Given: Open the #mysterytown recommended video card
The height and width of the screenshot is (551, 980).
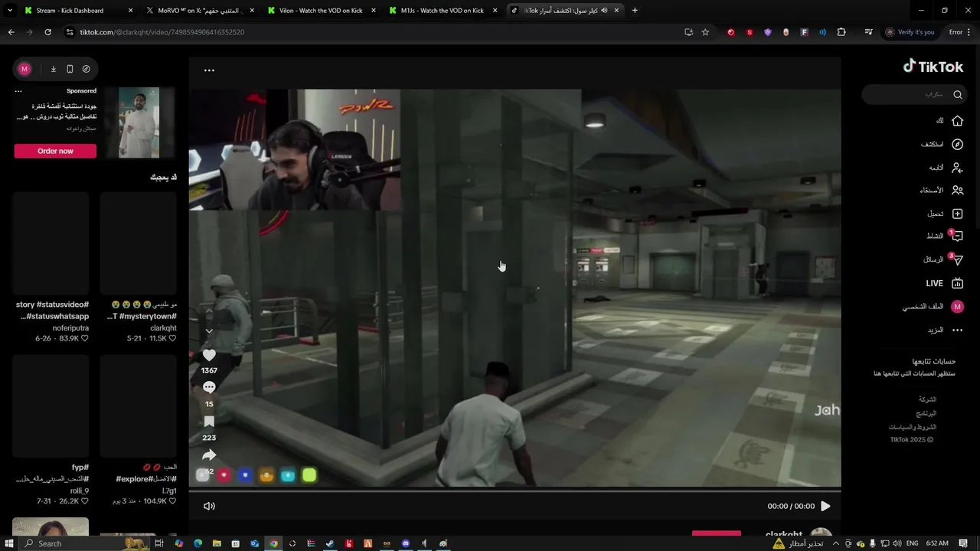Looking at the screenshot, I should point(139,243).
